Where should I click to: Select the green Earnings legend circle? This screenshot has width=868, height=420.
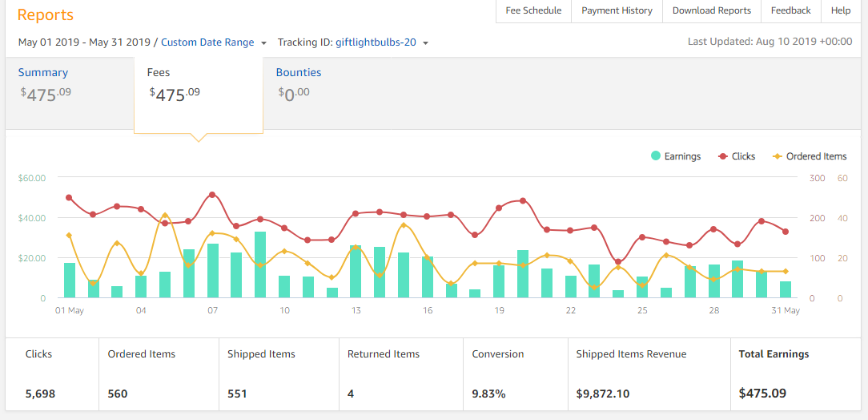pos(656,156)
